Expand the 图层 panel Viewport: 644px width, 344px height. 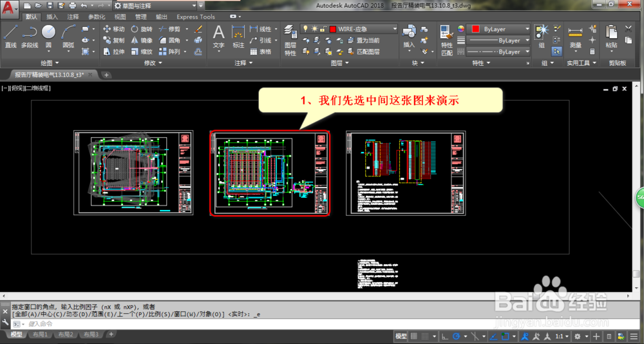click(x=339, y=63)
